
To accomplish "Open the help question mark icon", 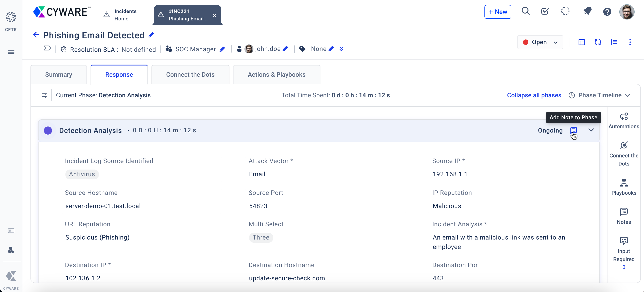I will 607,12.
